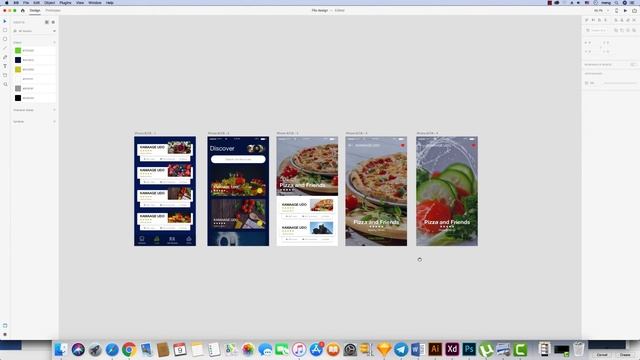Click the Align Right icon
640x360 pixels.
tap(628, 20)
